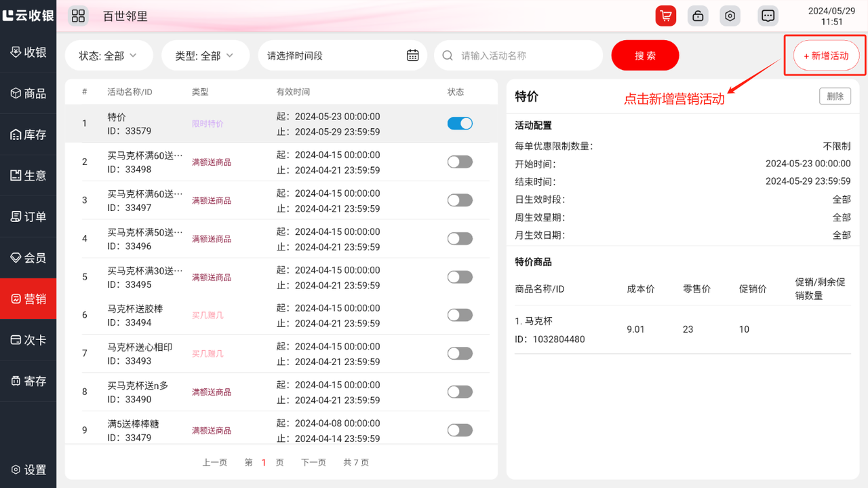Viewport: 868px width, 488px height.
Task: Open 库存 from the sidebar
Action: 28,134
